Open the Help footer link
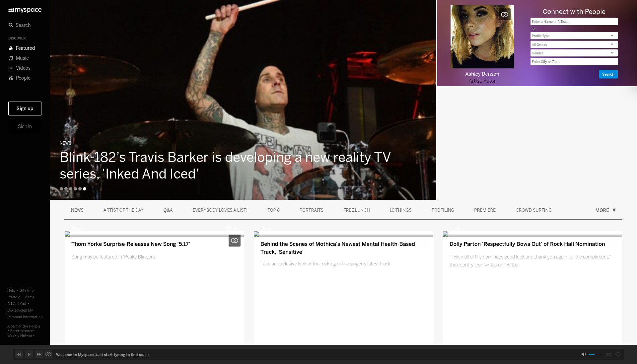Viewport: 637px width, 364px height. (11, 290)
